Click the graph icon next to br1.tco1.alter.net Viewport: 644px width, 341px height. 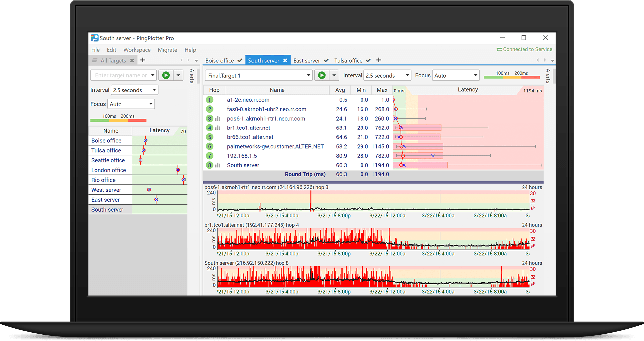(218, 128)
